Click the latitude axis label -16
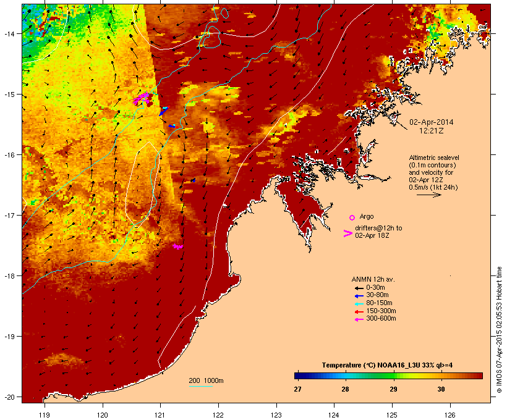 pyautogui.click(x=9, y=155)
